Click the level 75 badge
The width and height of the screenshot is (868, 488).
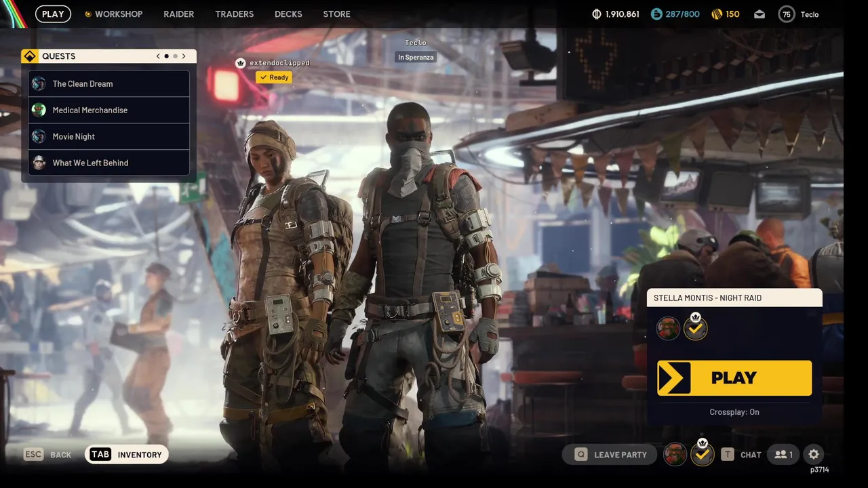(787, 14)
